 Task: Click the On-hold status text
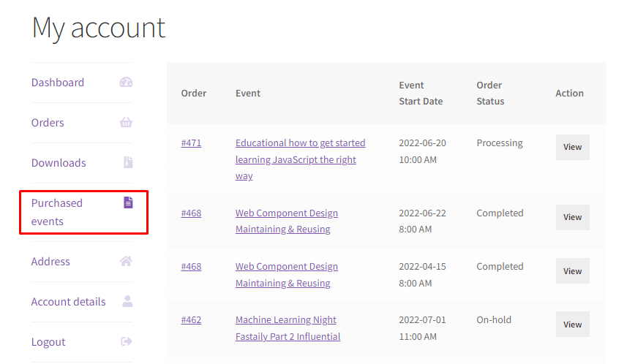click(x=494, y=319)
